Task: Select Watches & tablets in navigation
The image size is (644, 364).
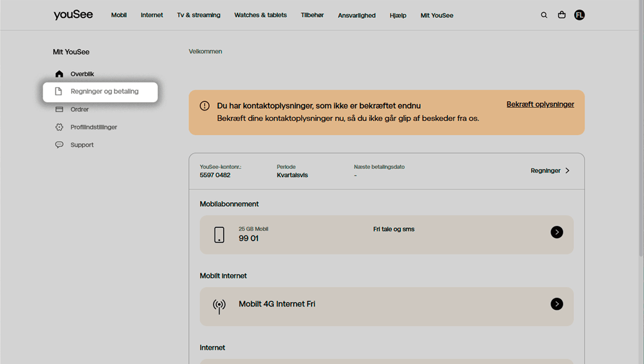Action: 260,15
